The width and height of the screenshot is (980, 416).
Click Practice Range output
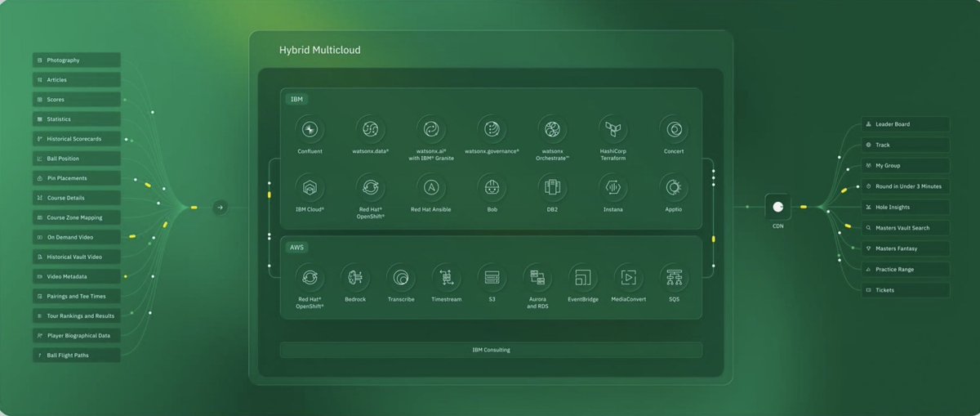point(906,269)
